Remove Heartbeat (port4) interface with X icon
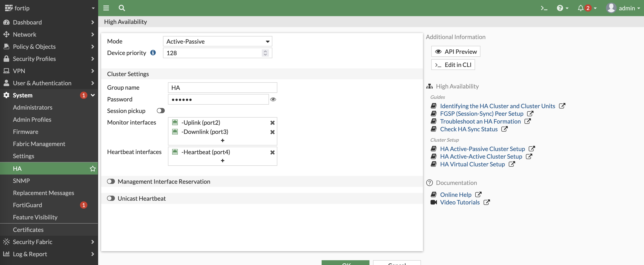The image size is (644, 265). 272,152
